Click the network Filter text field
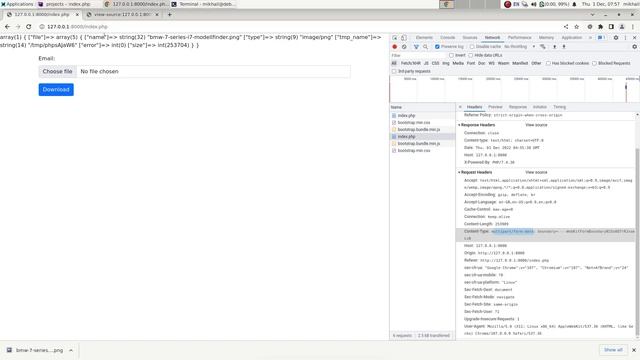640x360 pixels. [418, 55]
